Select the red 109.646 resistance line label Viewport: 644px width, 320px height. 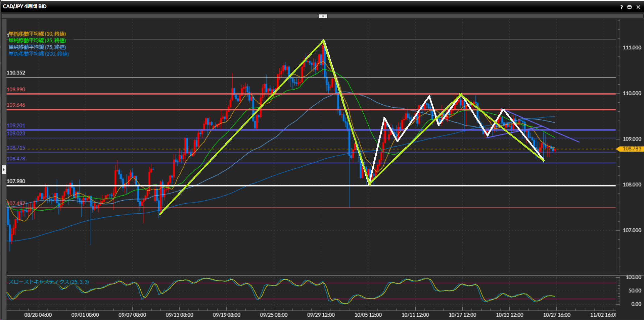click(x=16, y=105)
